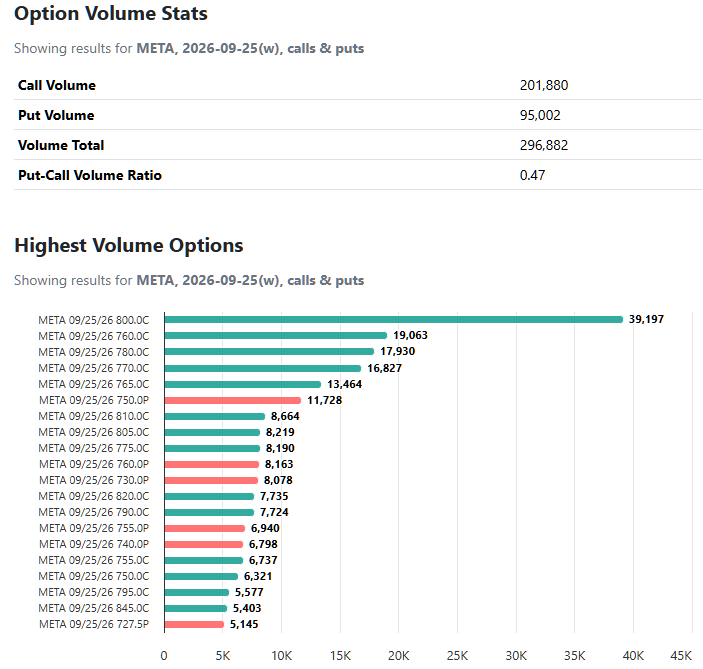This screenshot has height=669, width=703.
Task: Click the META 760.0C teal bar
Action: [x=276, y=335]
